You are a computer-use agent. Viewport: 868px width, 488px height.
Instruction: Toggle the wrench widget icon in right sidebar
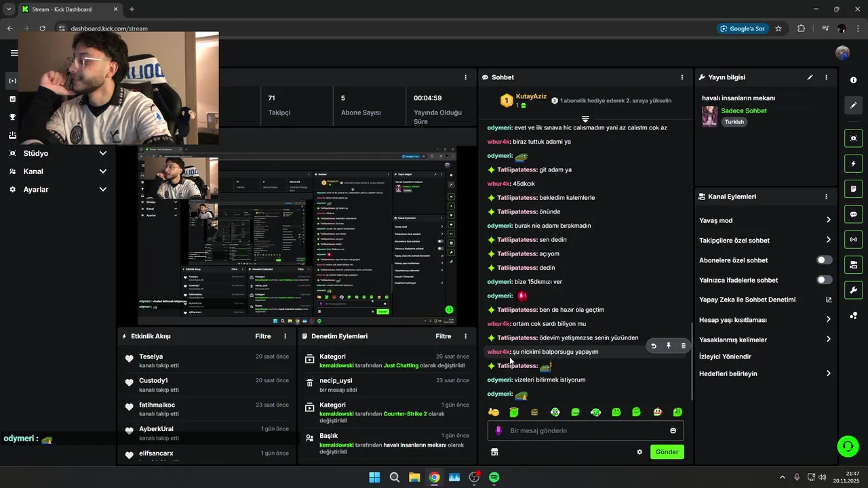click(x=853, y=290)
